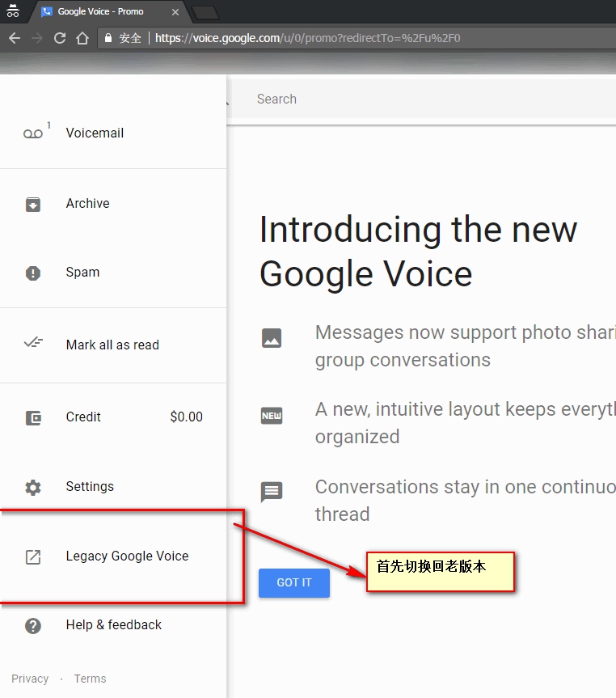Image resolution: width=616 pixels, height=698 pixels.
Task: Click the secure padlock icon in address bar
Action: click(108, 38)
